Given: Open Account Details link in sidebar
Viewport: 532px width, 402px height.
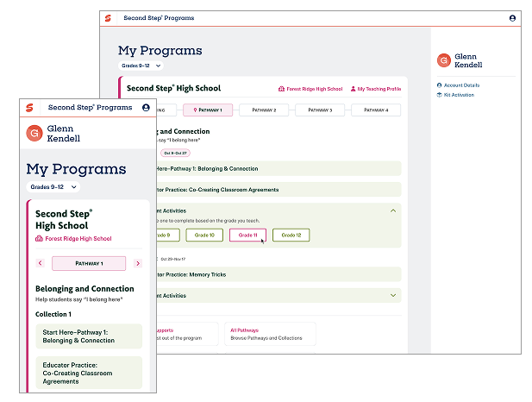Looking at the screenshot, I should click(x=458, y=85).
